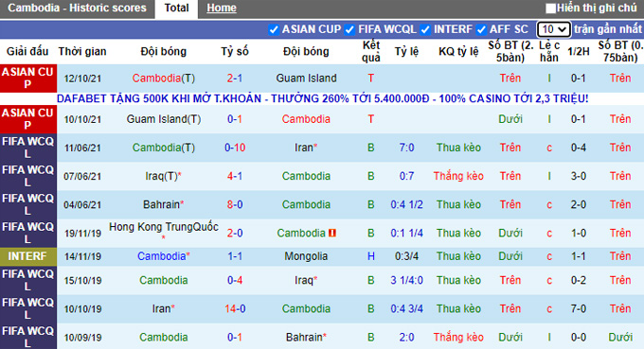
Task: Open the Iran team on 10/10/19
Action: (164, 309)
